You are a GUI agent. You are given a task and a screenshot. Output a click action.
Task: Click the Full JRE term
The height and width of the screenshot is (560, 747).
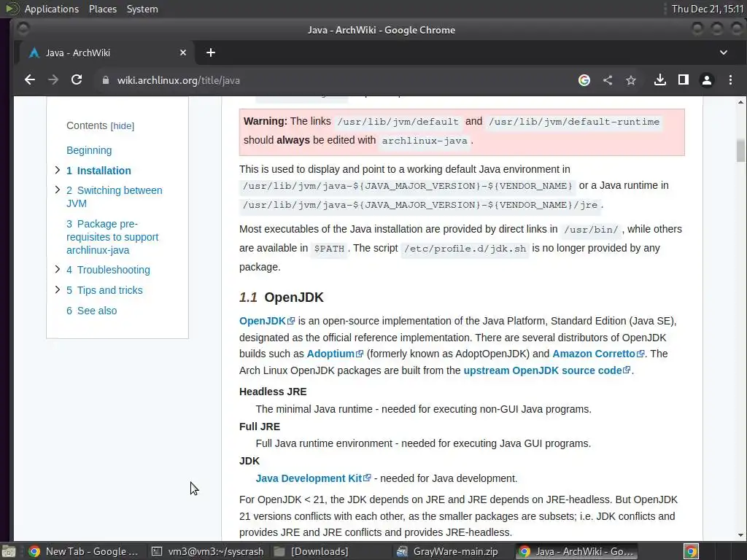coord(260,427)
